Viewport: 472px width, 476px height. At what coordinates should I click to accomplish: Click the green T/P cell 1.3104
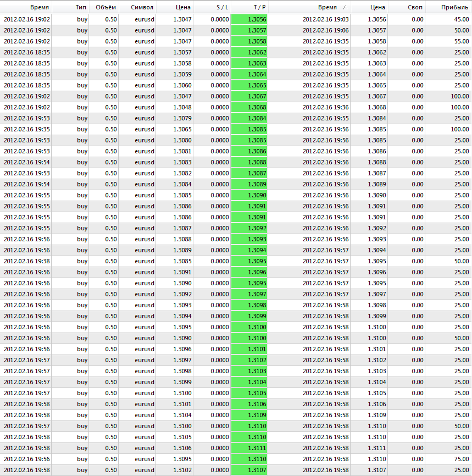coord(249,382)
